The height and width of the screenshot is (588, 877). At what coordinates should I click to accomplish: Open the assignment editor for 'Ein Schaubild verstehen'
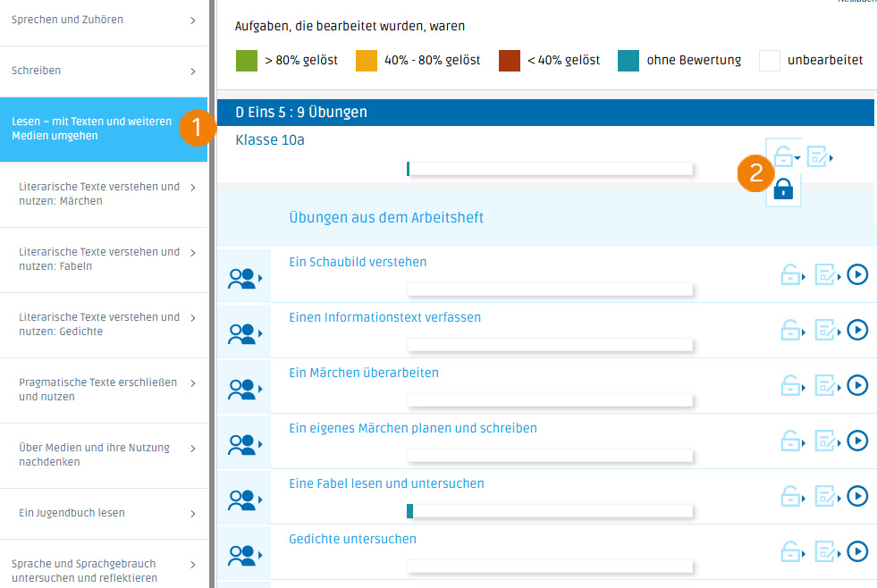coord(828,275)
